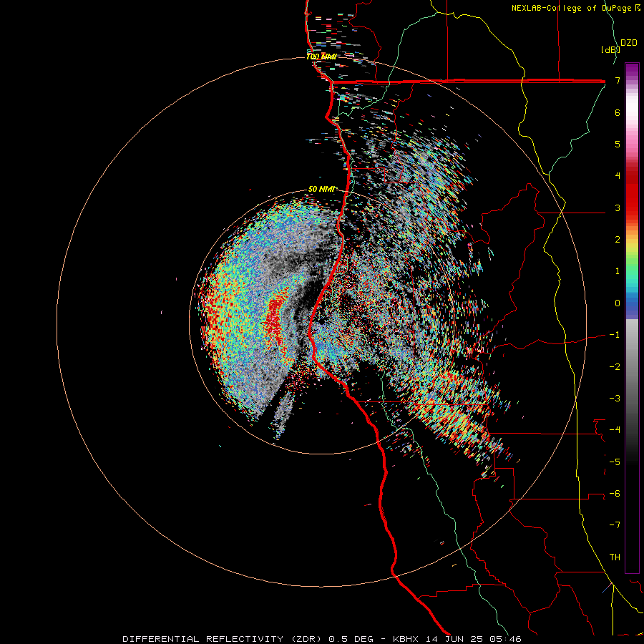Click the 0 tick label on the scale
This screenshot has width=644, height=644.
pos(618,303)
